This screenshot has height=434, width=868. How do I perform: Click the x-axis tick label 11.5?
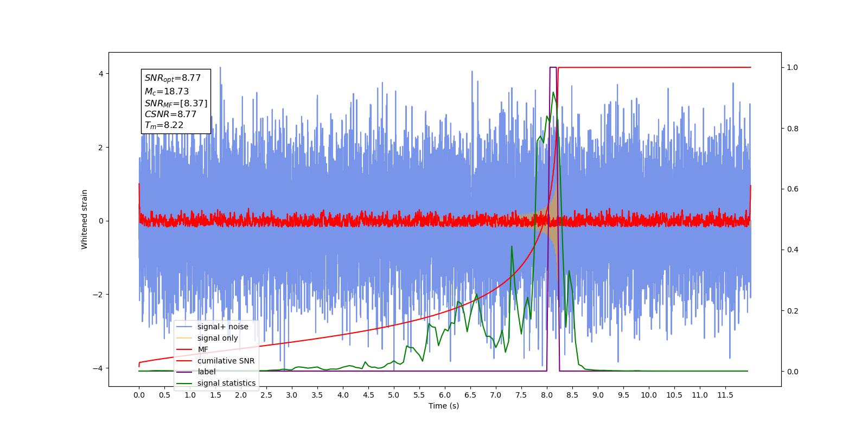click(x=725, y=395)
